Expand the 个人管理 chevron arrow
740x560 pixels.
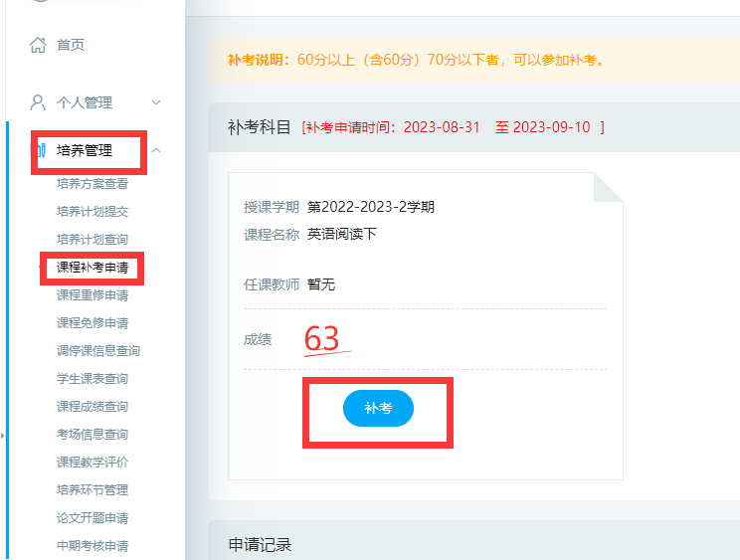click(x=156, y=102)
